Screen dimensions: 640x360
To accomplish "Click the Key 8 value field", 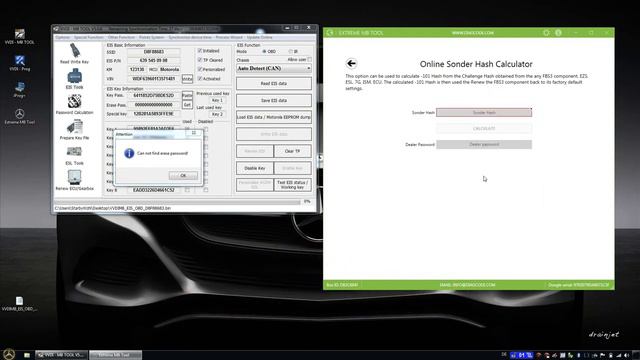I will pyautogui.click(x=153, y=190).
